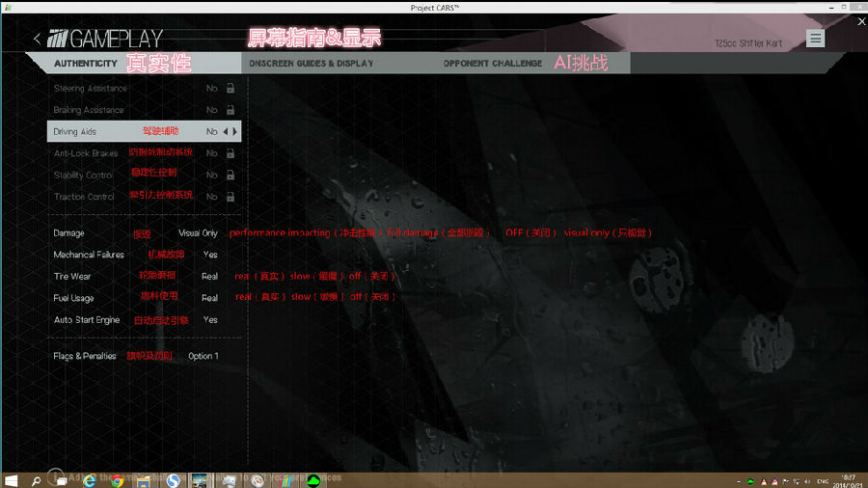Launch Internet Explorer from the taskbar

click(x=89, y=481)
